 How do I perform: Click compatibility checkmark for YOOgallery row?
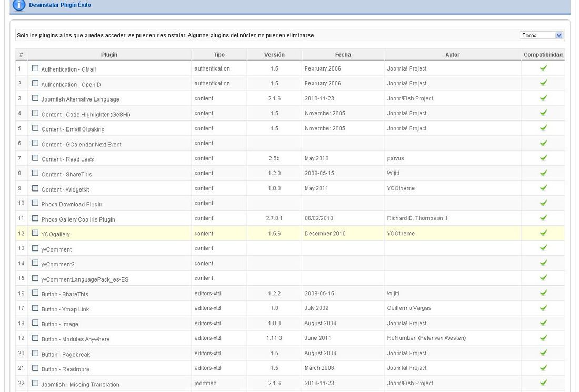[543, 233]
